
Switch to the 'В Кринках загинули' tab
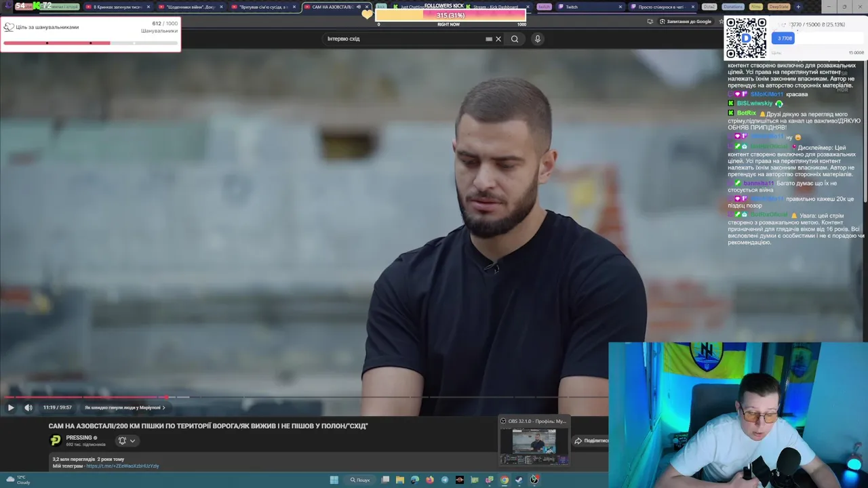[117, 7]
